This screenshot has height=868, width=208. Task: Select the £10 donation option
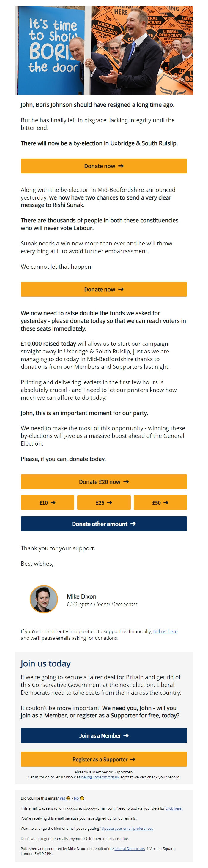point(48,502)
